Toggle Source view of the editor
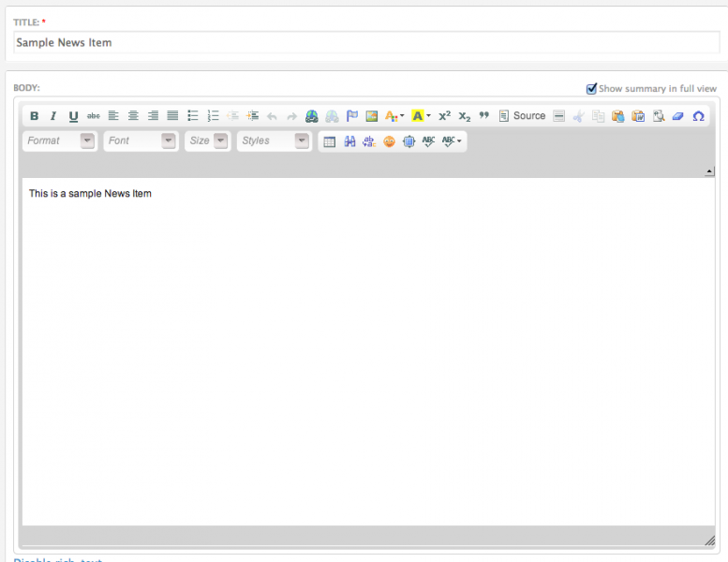Image resolution: width=728 pixels, height=562 pixels. pos(522,116)
